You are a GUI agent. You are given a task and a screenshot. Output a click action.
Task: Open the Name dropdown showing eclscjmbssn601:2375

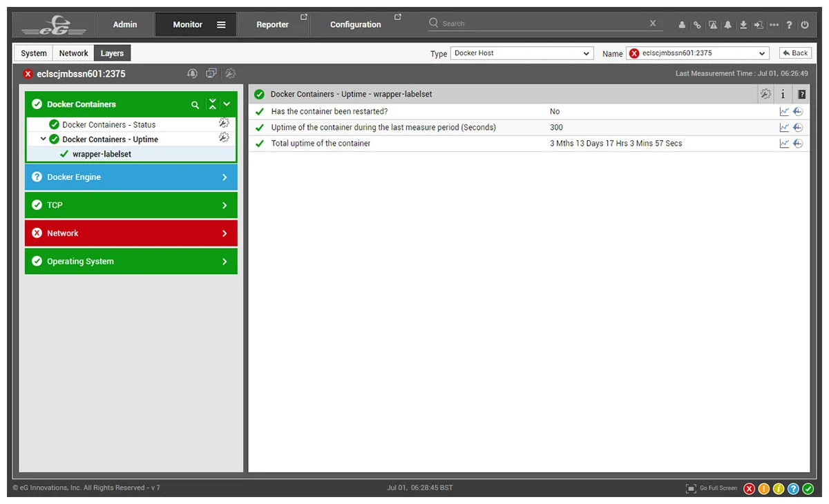point(698,53)
